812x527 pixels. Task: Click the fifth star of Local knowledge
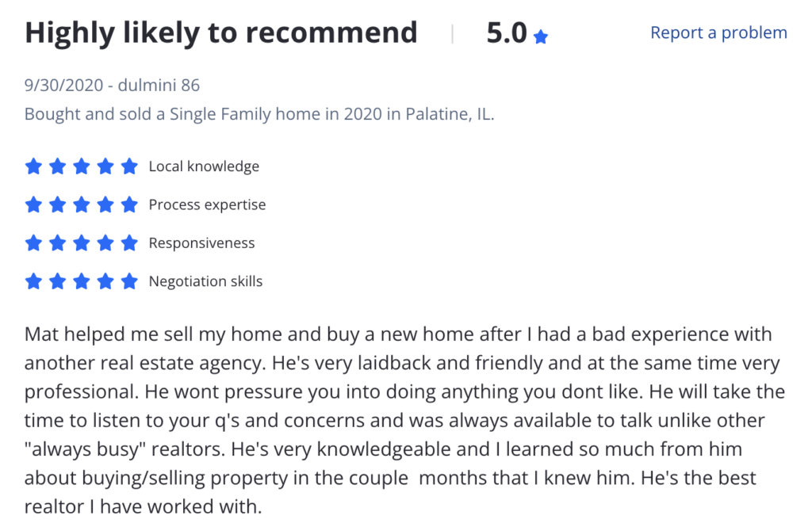tap(129, 166)
